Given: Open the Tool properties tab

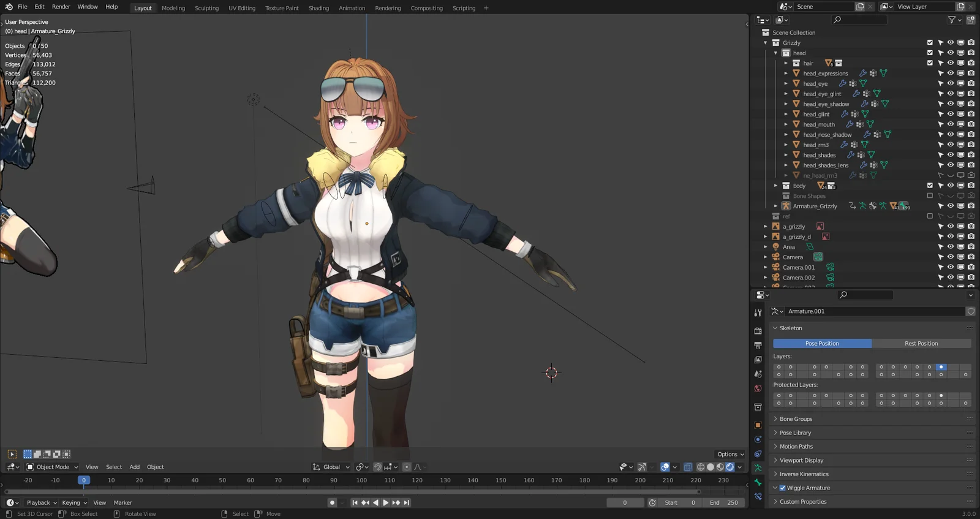Looking at the screenshot, I should 758,313.
